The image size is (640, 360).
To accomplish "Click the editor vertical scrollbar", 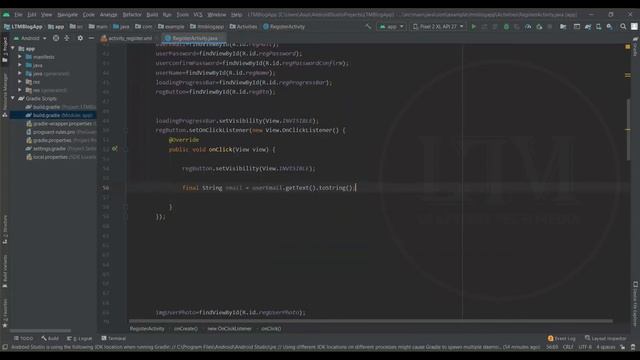I will pos(628,131).
